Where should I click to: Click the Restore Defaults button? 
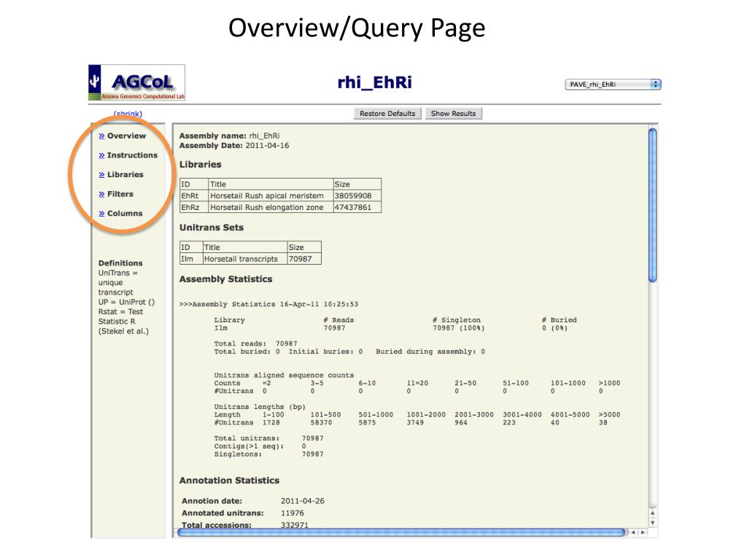[387, 113]
